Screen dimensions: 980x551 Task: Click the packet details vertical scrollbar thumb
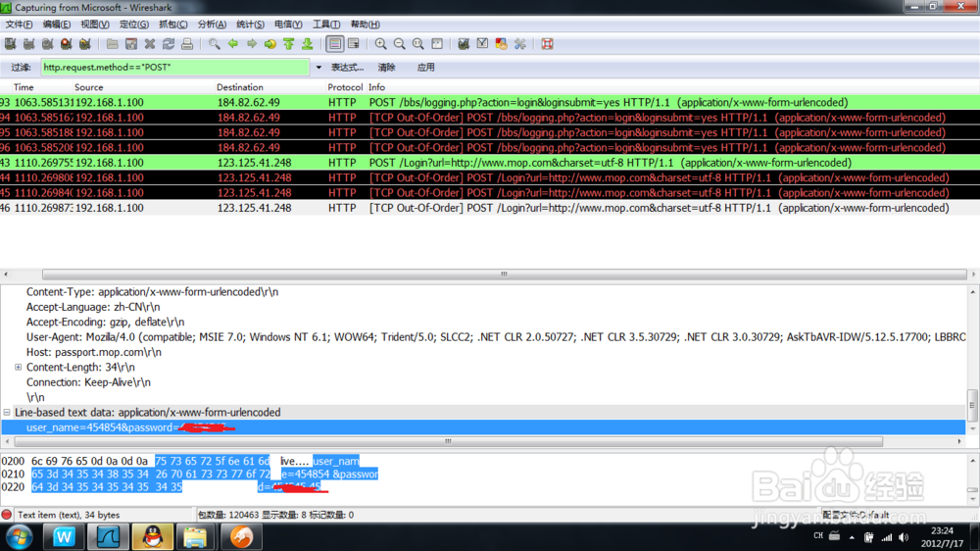972,405
